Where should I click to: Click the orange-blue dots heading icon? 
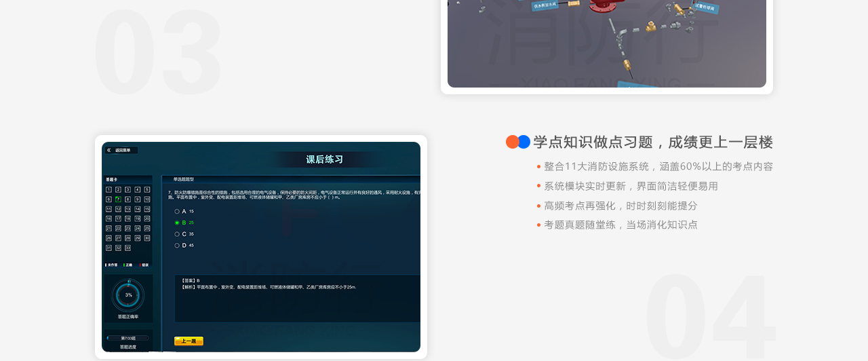tap(518, 142)
